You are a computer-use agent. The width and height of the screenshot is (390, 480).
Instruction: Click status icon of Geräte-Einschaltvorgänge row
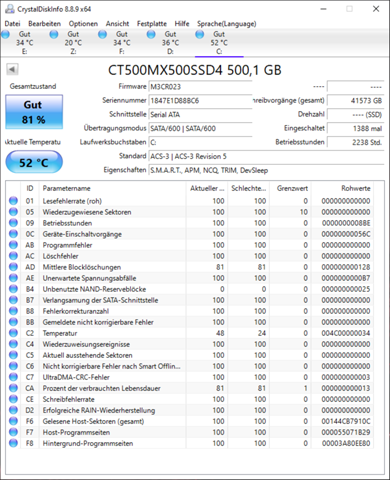point(13,234)
